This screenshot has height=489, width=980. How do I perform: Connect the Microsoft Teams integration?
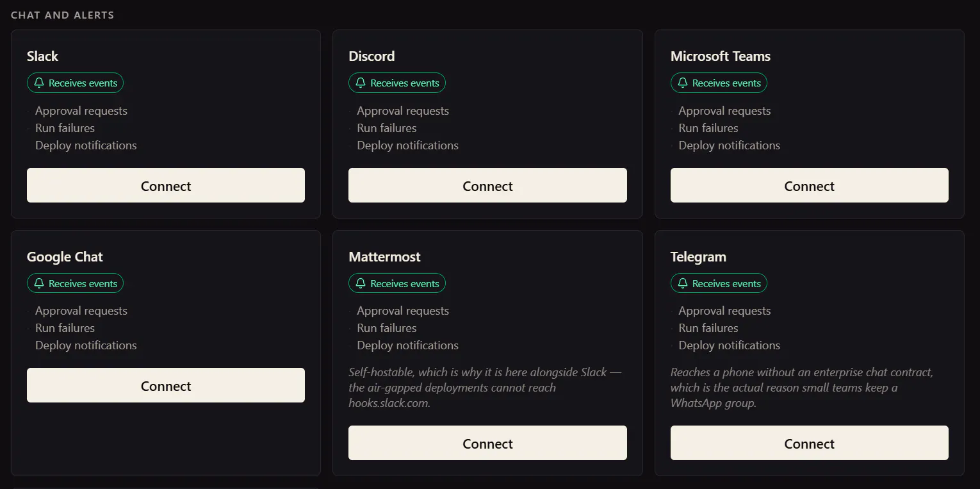[810, 185]
